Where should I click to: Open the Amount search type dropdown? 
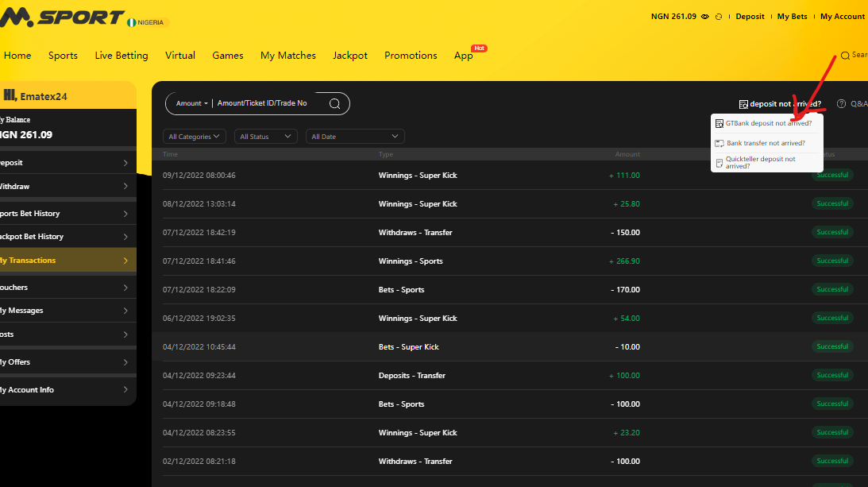[191, 102]
